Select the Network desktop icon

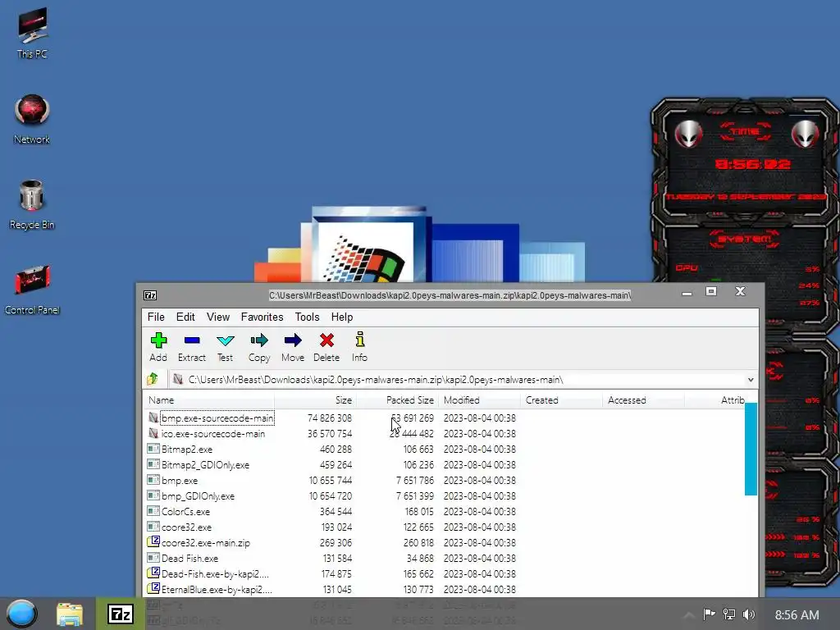32,119
